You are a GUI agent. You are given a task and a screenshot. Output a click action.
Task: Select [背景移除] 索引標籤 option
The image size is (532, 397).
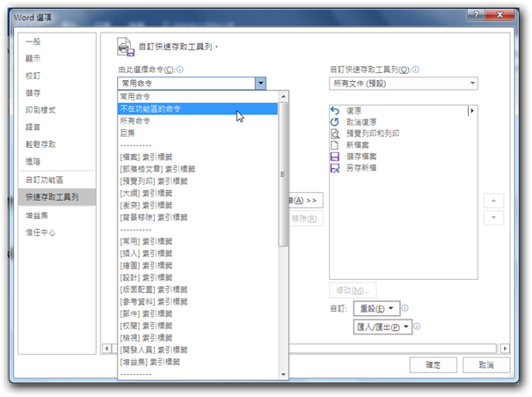[x=198, y=217]
